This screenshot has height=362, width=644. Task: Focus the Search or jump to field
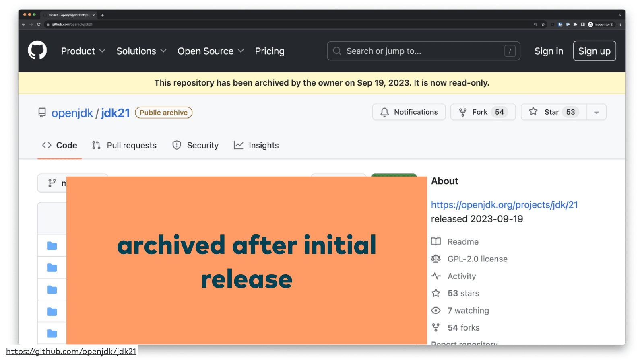coord(423,51)
